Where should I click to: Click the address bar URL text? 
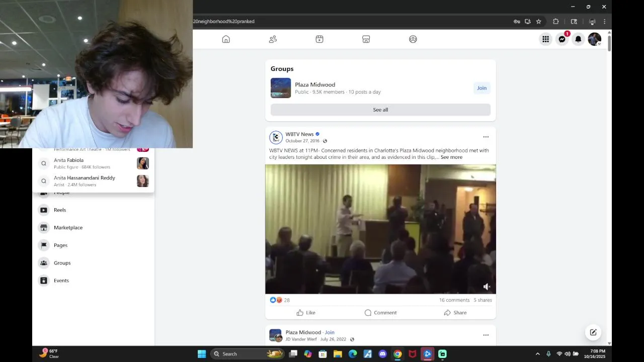pos(224,22)
